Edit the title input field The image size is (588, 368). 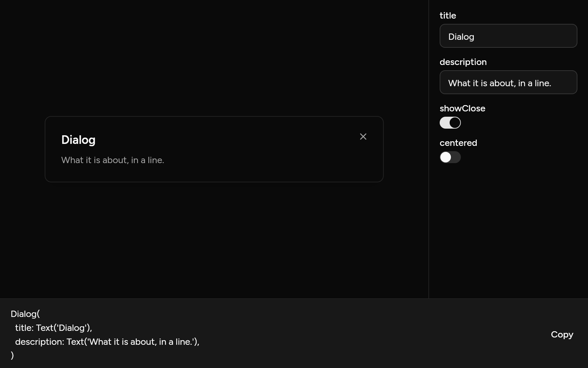(508, 36)
